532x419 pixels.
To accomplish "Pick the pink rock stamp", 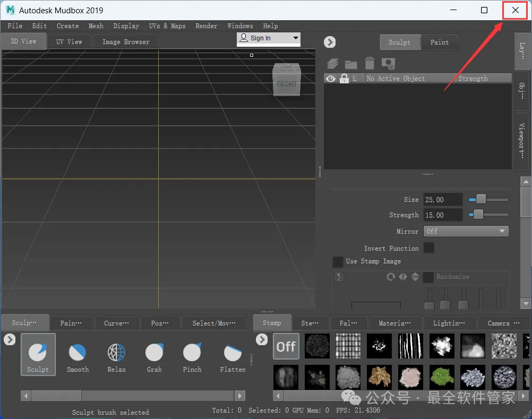I will (410, 377).
